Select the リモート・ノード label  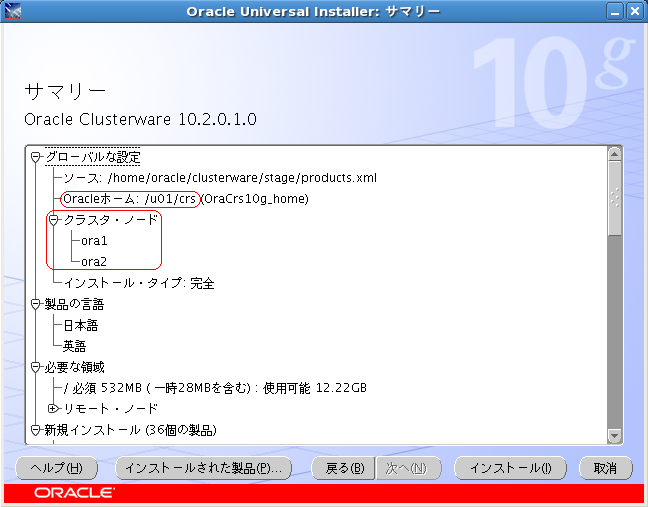110,409
